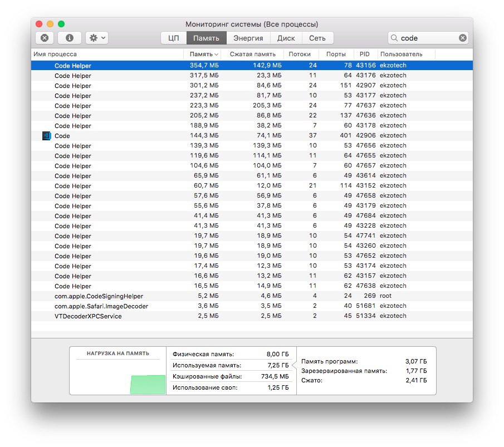This screenshot has width=504, height=447.
Task: Sort by the PID column header
Action: click(365, 54)
